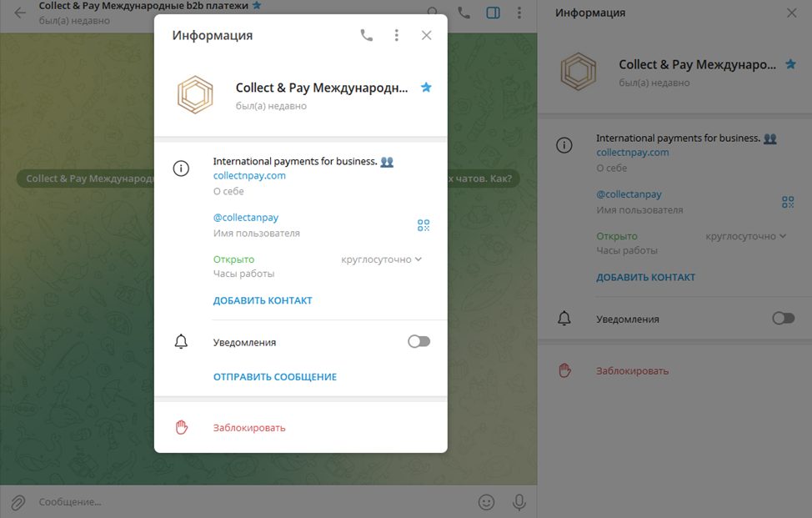Click hand block icon in right panel
Image resolution: width=812 pixels, height=518 pixels.
coord(564,370)
